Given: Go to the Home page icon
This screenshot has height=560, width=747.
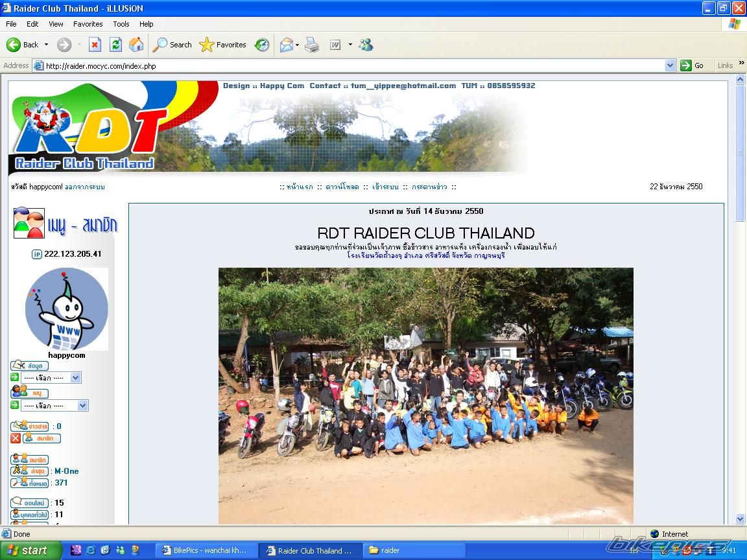Looking at the screenshot, I should point(136,45).
